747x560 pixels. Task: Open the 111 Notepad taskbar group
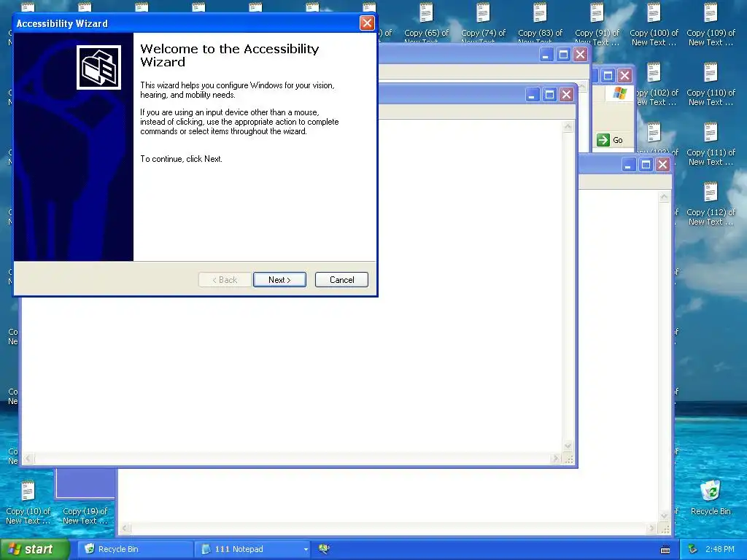[x=252, y=549]
